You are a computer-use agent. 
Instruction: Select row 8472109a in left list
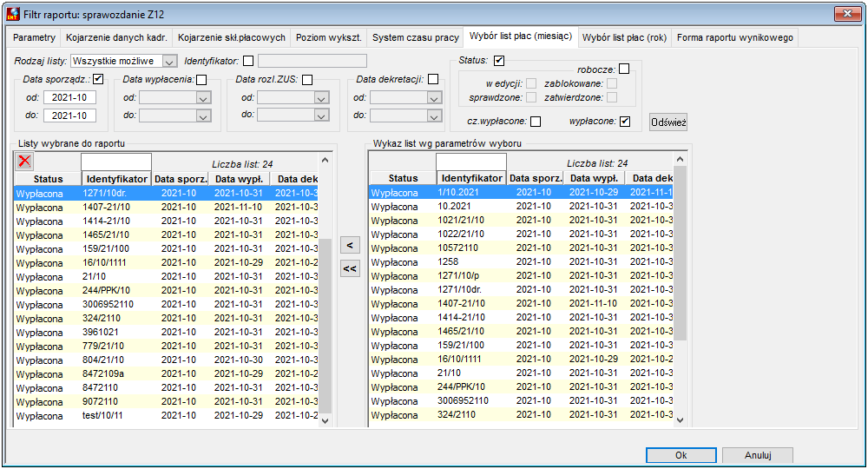pyautogui.click(x=166, y=373)
